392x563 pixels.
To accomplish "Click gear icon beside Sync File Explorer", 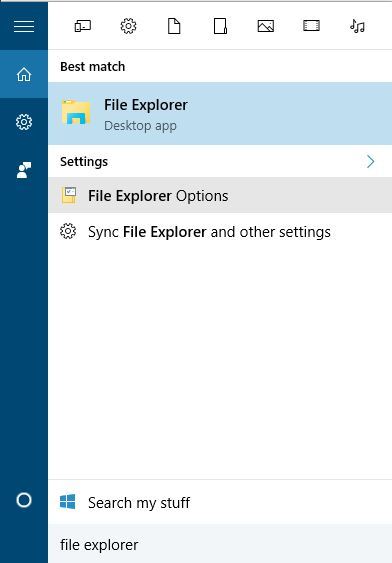I will (x=68, y=231).
